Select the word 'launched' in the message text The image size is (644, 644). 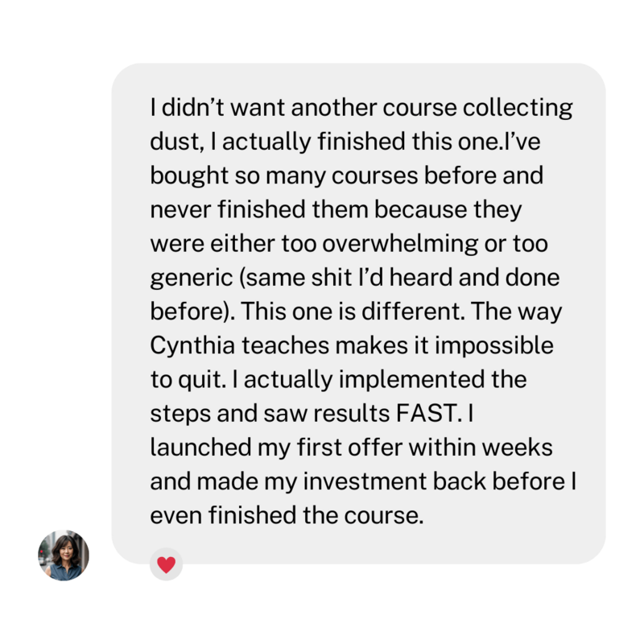tap(200, 448)
